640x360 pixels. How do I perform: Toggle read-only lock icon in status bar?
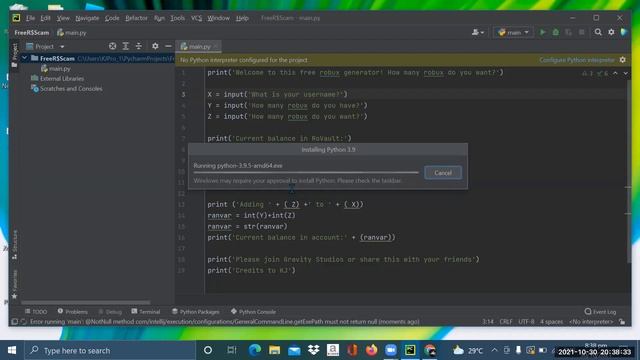[622, 322]
